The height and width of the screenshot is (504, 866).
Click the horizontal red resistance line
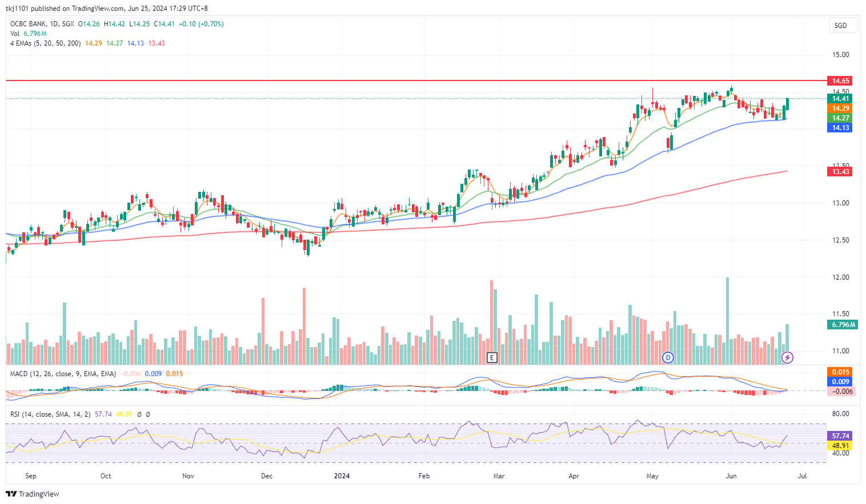[x=416, y=81]
